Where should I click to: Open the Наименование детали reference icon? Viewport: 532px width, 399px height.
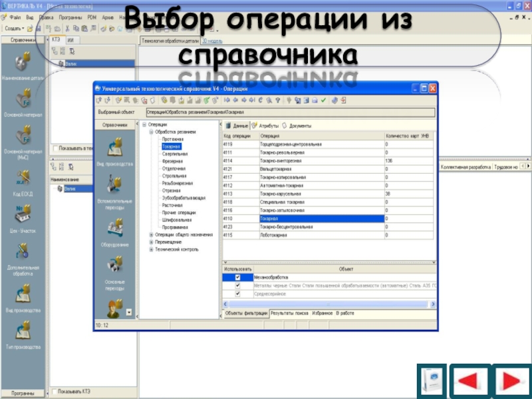tap(23, 61)
